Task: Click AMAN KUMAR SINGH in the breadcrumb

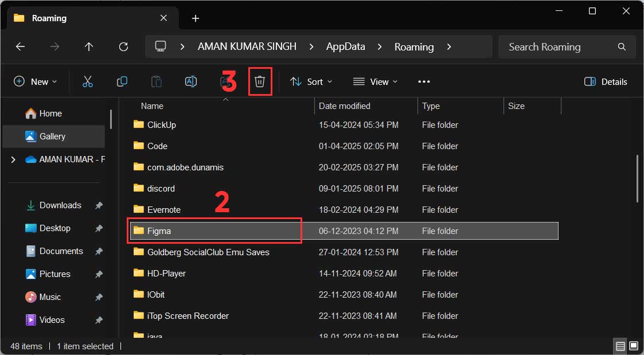Action: (x=247, y=46)
